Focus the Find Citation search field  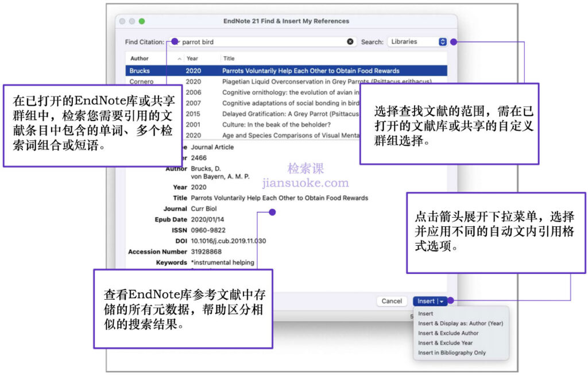click(262, 42)
